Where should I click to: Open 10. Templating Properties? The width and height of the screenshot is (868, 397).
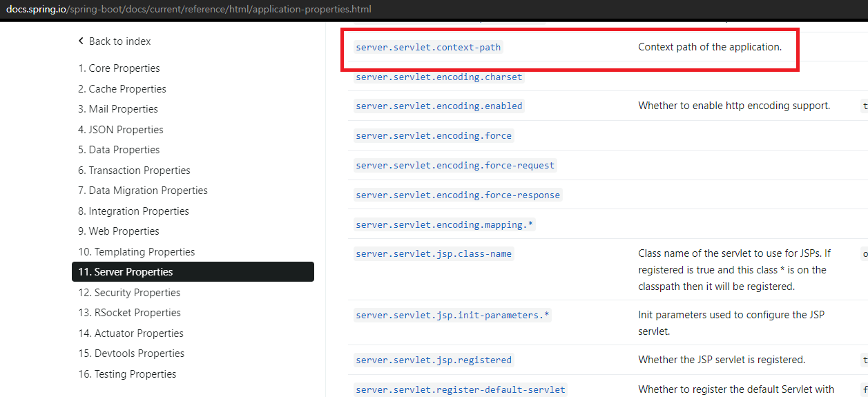click(137, 252)
